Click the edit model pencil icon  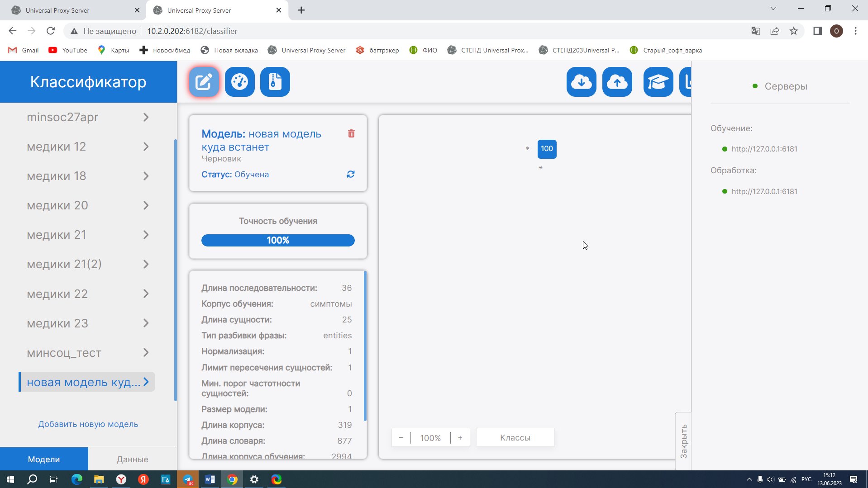coord(204,82)
